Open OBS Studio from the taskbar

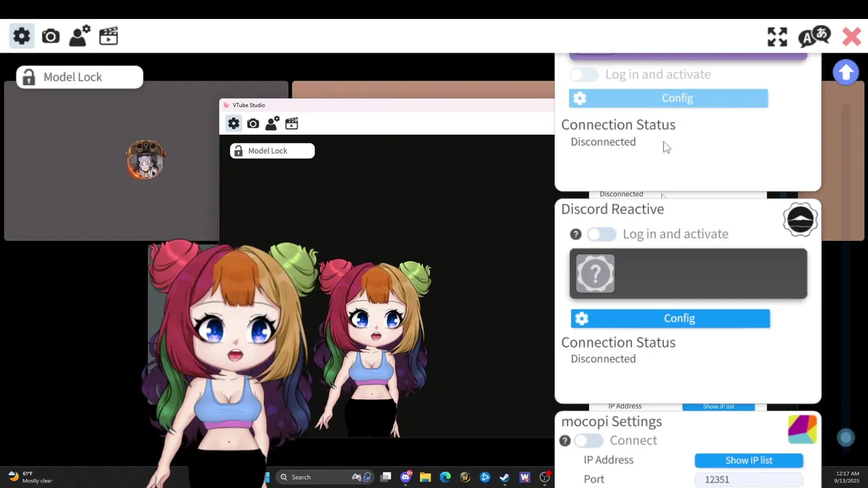(545, 477)
